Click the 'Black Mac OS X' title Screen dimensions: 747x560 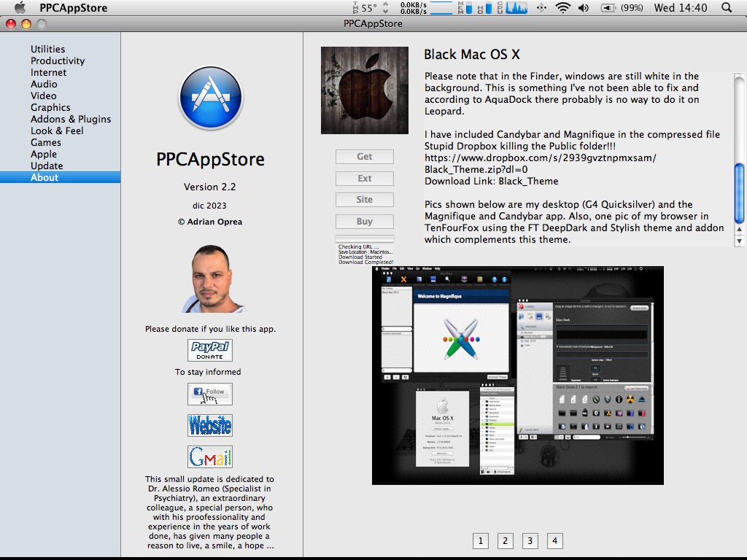472,55
